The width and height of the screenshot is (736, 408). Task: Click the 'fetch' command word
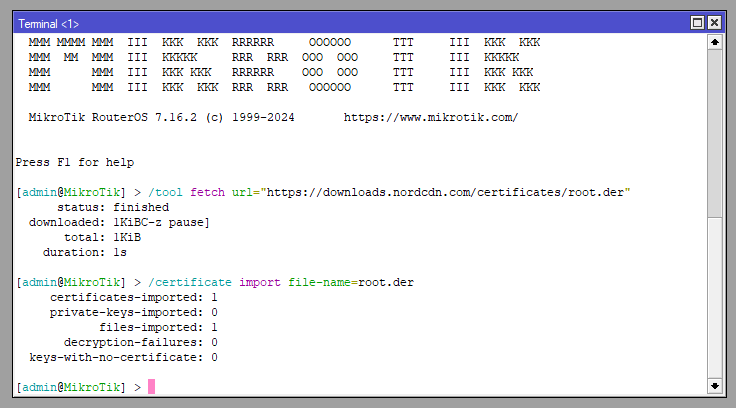point(207,192)
